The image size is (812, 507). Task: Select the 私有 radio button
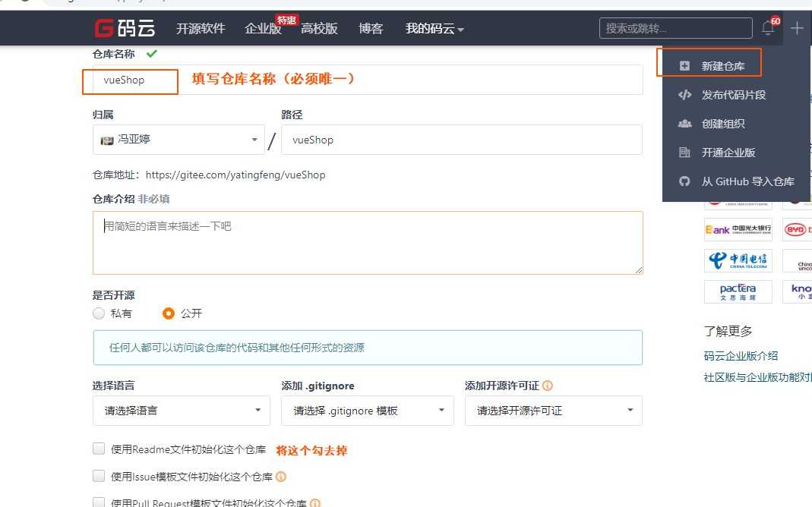99,313
